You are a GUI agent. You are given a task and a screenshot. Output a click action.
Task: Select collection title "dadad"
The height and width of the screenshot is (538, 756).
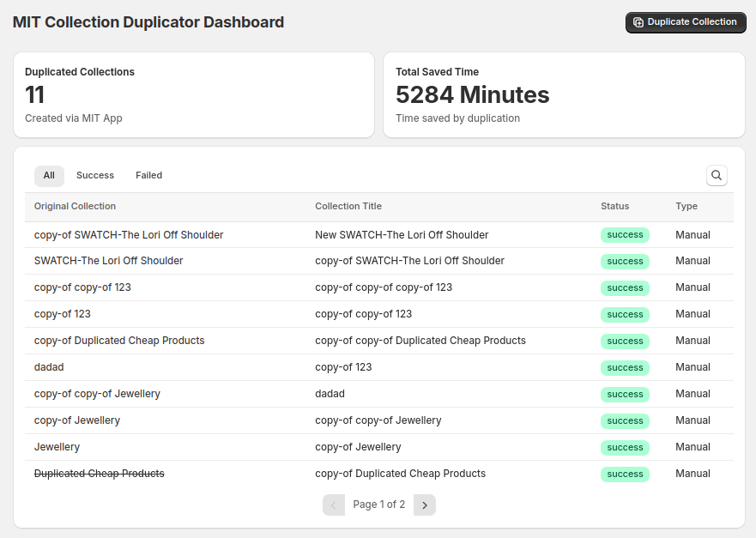[330, 394]
